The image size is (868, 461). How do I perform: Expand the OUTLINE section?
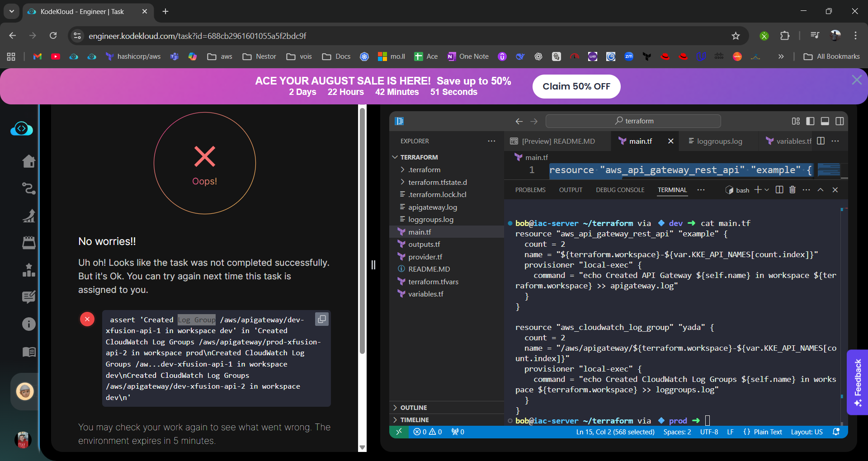413,408
